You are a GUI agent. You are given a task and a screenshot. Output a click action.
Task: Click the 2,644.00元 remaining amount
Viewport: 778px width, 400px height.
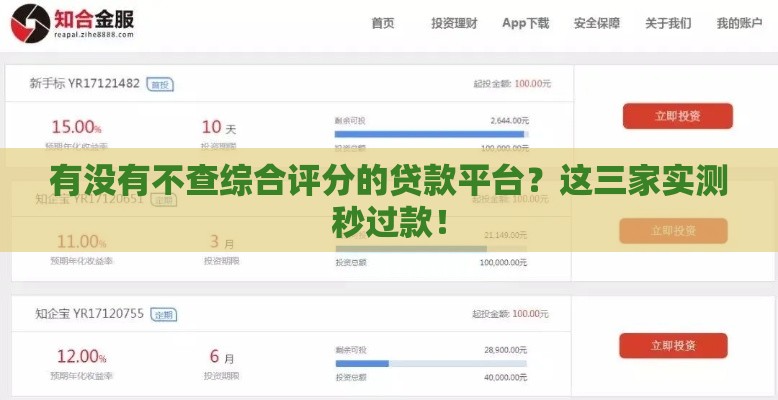click(510, 121)
